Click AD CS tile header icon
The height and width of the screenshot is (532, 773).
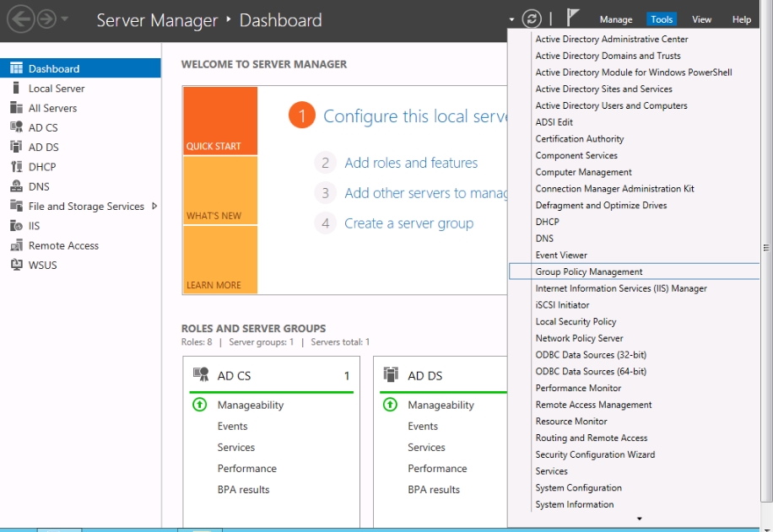click(201, 374)
